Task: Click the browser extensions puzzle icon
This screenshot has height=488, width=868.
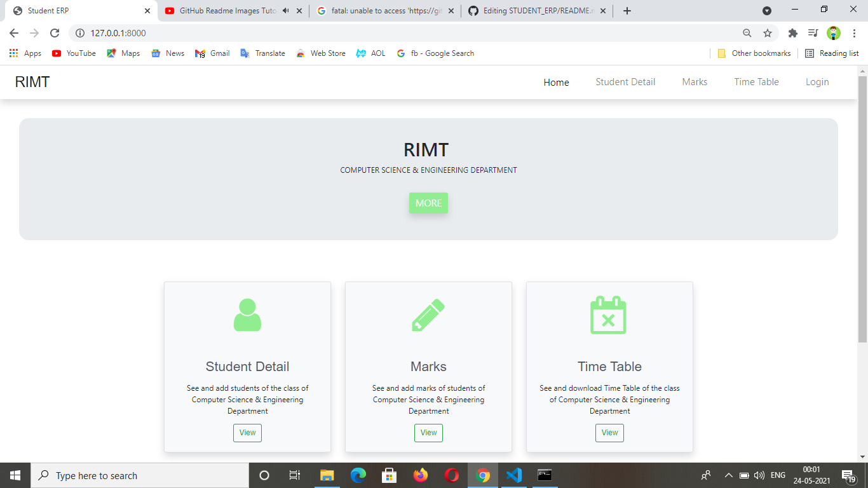Action: tap(793, 32)
